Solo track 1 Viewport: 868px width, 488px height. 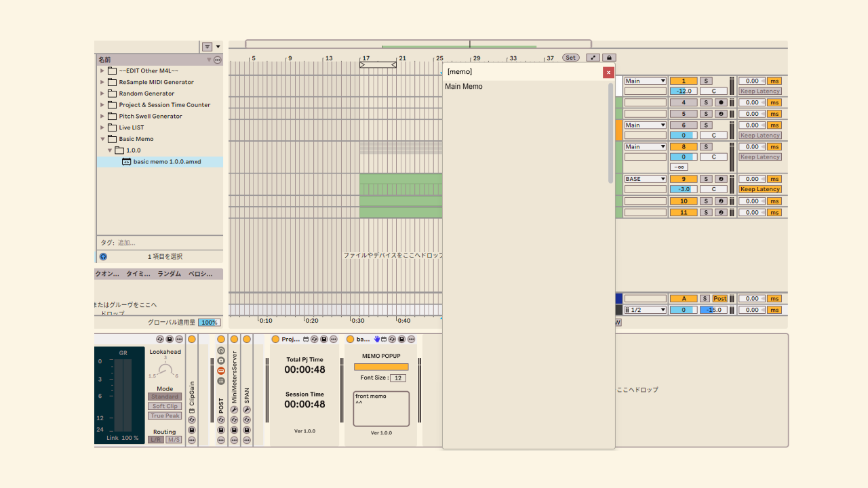pyautogui.click(x=706, y=81)
